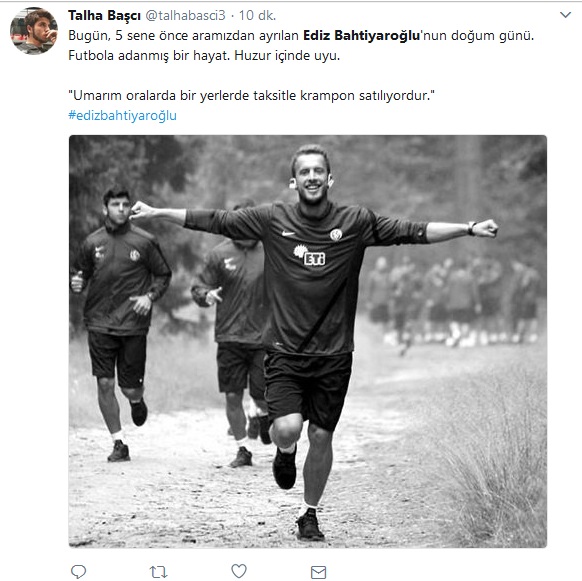
Task: Open the black-and-white training photo
Action: pyautogui.click(x=308, y=341)
